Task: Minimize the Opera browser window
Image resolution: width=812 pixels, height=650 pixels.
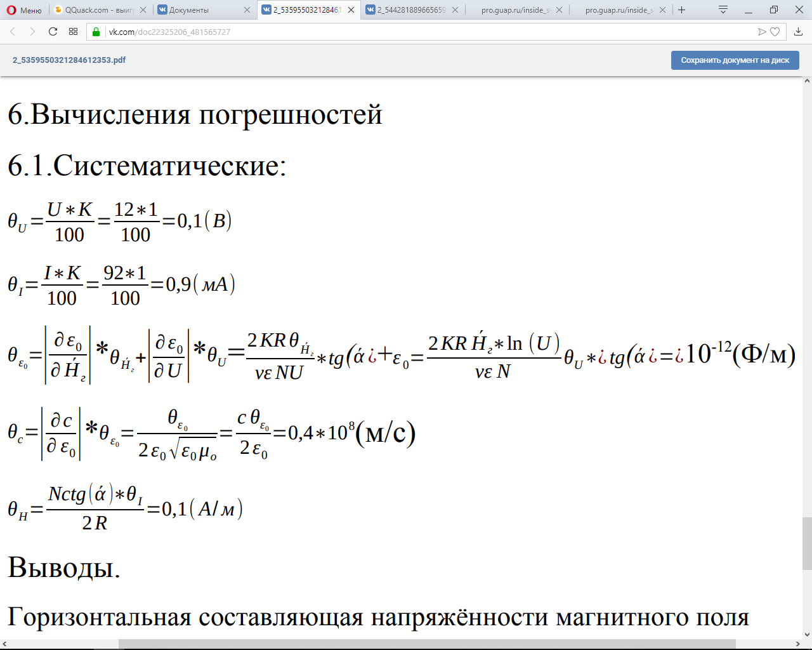Action: pos(749,10)
